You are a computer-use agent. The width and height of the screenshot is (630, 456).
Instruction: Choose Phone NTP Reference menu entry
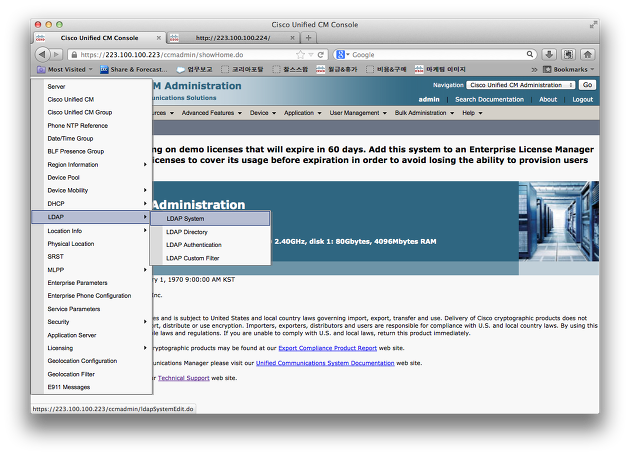point(92,125)
